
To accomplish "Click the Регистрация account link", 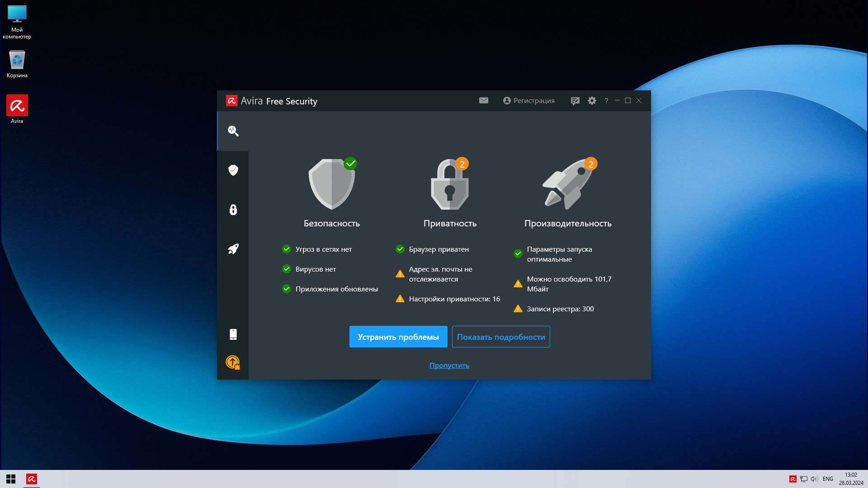I will point(529,101).
